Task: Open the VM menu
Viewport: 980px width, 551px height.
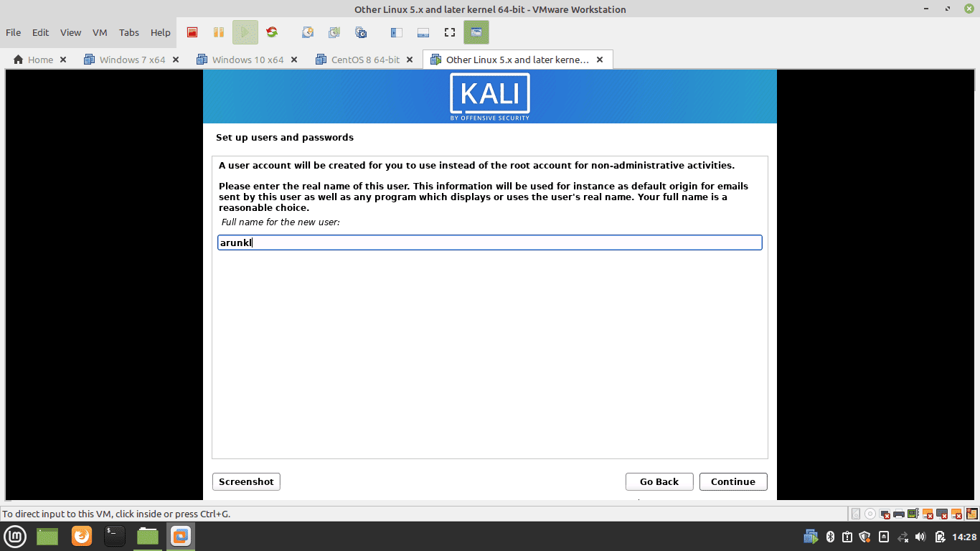Action: coord(100,32)
